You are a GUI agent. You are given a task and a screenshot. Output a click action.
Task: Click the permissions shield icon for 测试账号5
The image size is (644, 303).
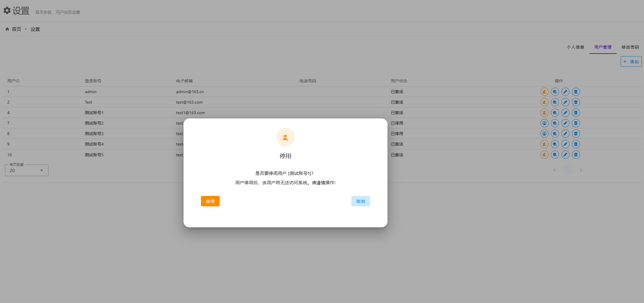point(555,155)
